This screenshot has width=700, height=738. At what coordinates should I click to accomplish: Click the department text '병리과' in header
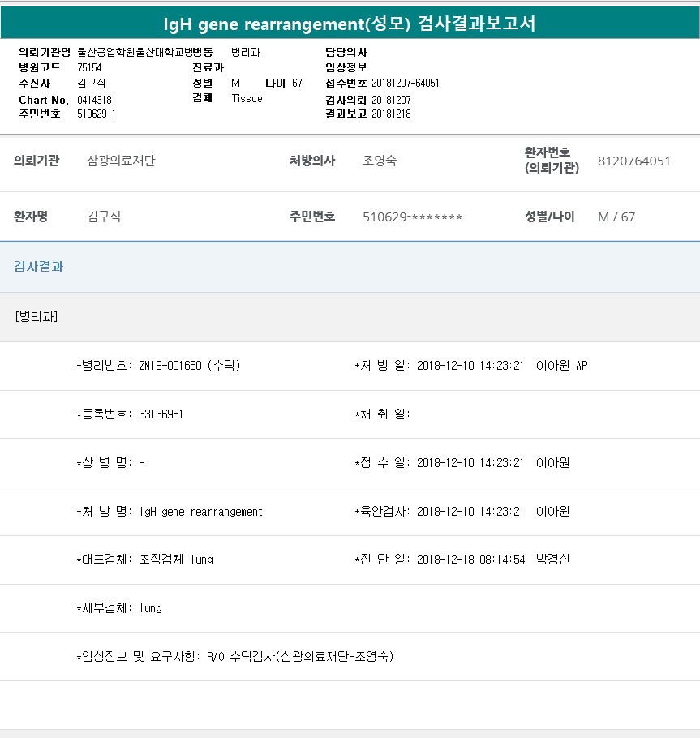(x=246, y=52)
